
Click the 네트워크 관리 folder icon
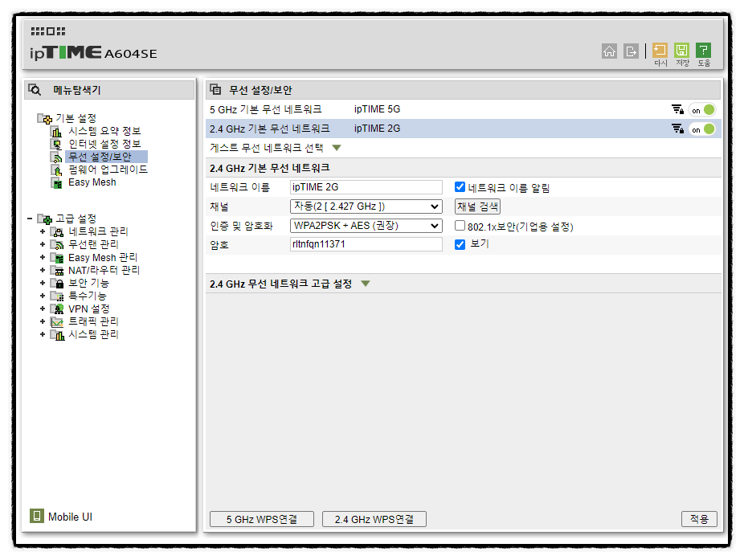[57, 232]
